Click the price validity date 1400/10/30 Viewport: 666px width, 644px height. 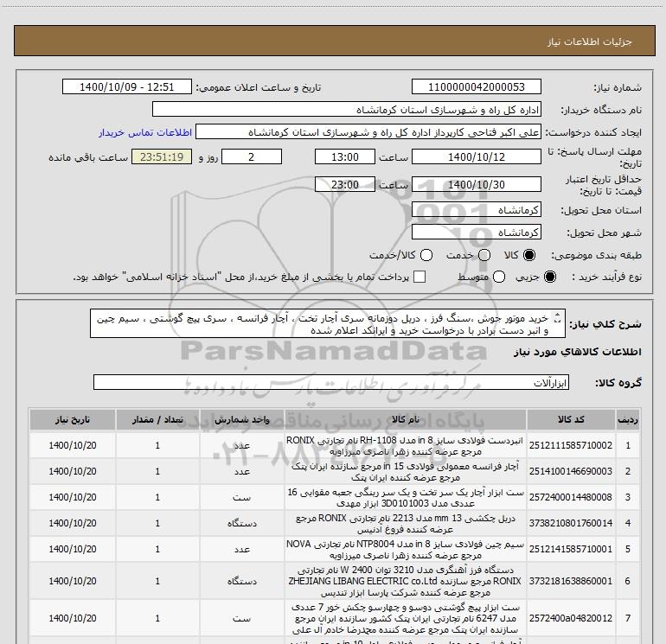click(476, 185)
